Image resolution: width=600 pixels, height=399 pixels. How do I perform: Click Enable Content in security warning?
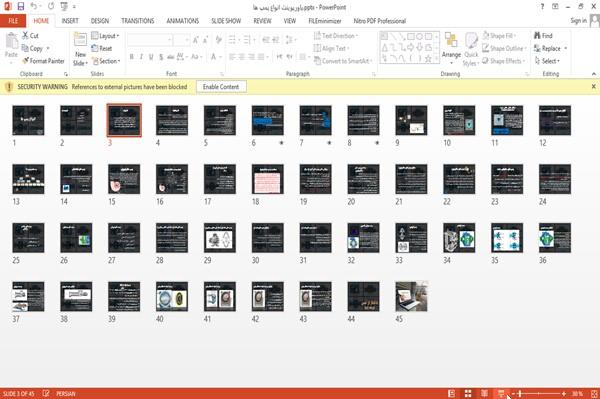tap(221, 87)
